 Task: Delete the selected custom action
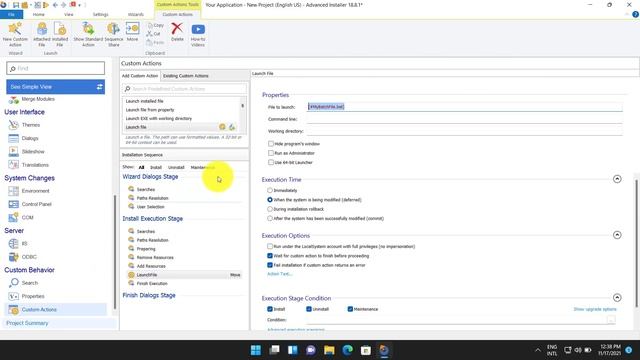click(177, 32)
